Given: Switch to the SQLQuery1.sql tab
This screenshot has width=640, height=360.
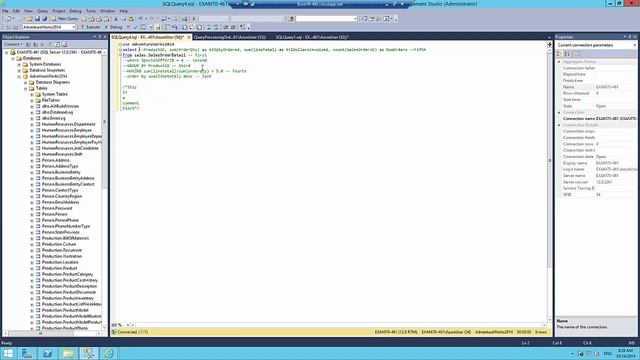Looking at the screenshot, I should click(x=312, y=37).
